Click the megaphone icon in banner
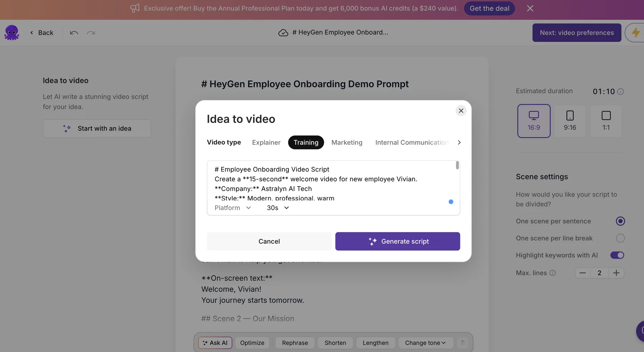The width and height of the screenshot is (644, 352). pyautogui.click(x=135, y=8)
